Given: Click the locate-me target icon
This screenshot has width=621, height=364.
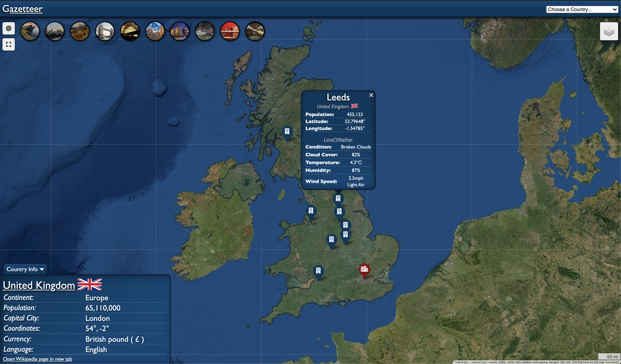Looking at the screenshot, I should [9, 28].
